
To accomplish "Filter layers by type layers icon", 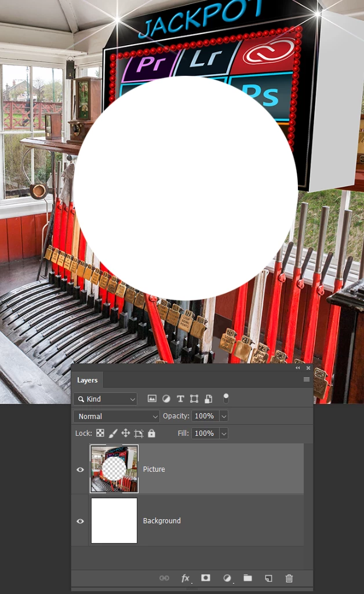I will pos(180,399).
